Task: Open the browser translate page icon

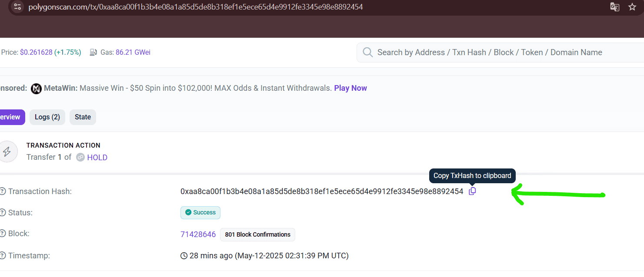Action: [x=614, y=7]
